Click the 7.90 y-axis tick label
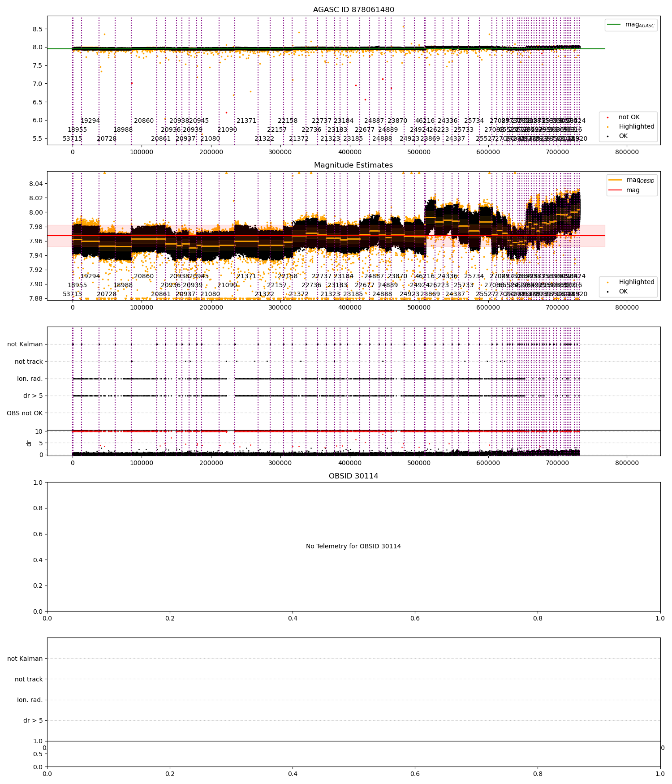672x784 pixels. click(x=36, y=284)
